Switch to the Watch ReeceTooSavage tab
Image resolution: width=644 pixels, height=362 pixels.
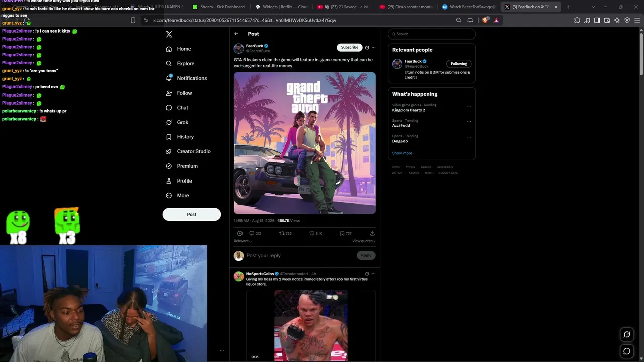point(468,7)
